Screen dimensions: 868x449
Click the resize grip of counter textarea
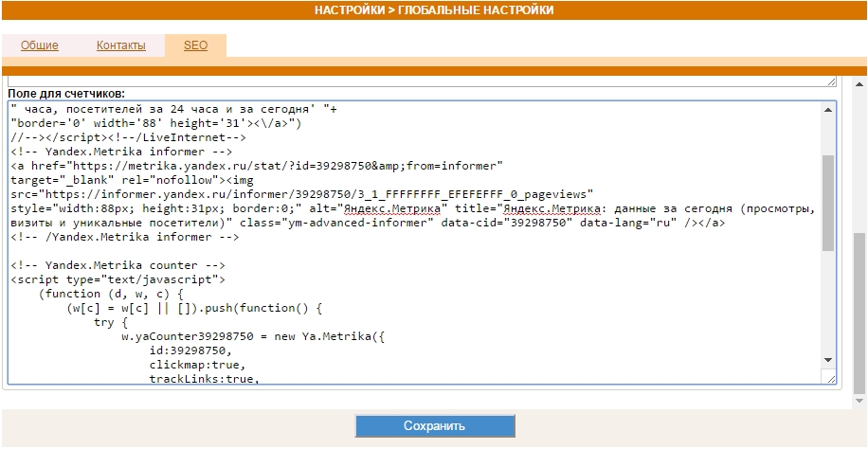coord(831,378)
